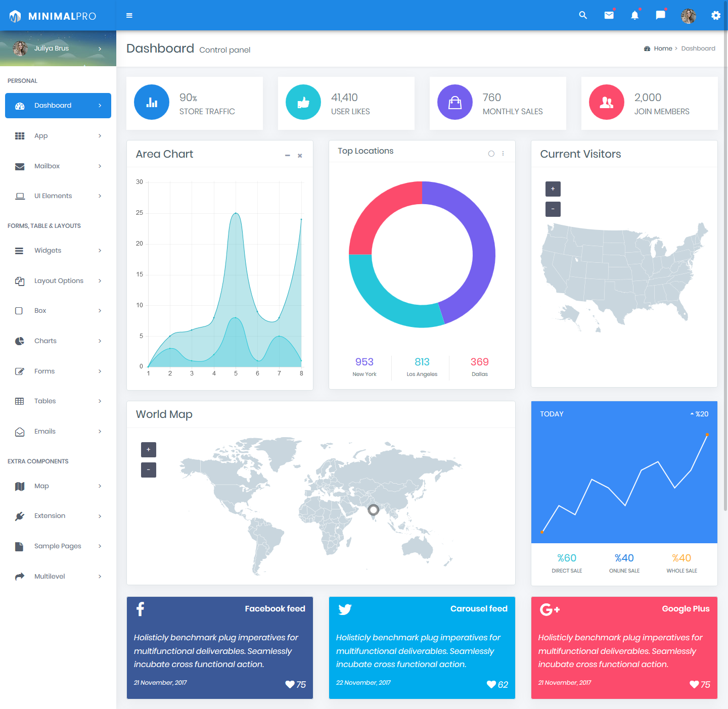
Task: Expand the Sample Pages chevron
Action: (x=100, y=546)
